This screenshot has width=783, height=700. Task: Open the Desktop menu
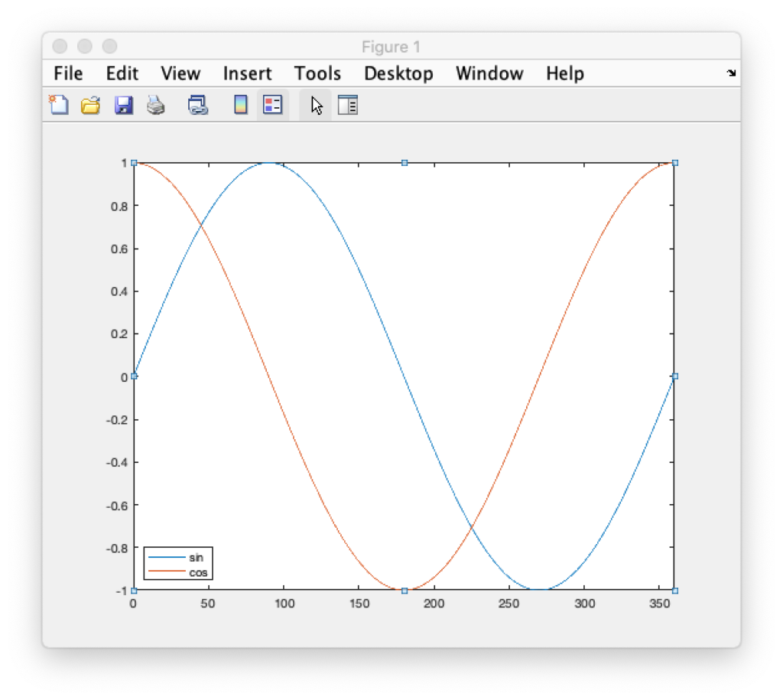[x=398, y=73]
